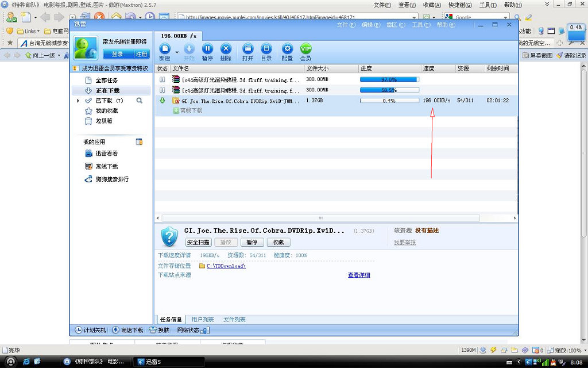This screenshot has width=588, height=368.
Task: Open 查看(V) menu in Maxthon
Action: pyautogui.click(x=407, y=5)
